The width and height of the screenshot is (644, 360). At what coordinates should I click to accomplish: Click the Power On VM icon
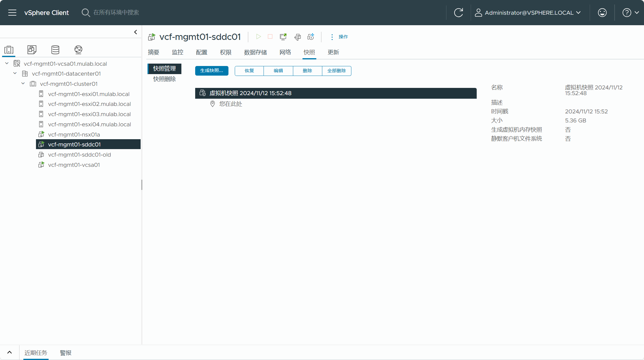click(258, 37)
